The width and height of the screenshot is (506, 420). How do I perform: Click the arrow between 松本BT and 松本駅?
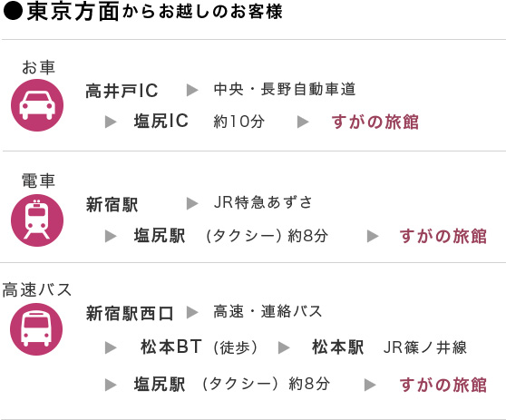click(284, 347)
